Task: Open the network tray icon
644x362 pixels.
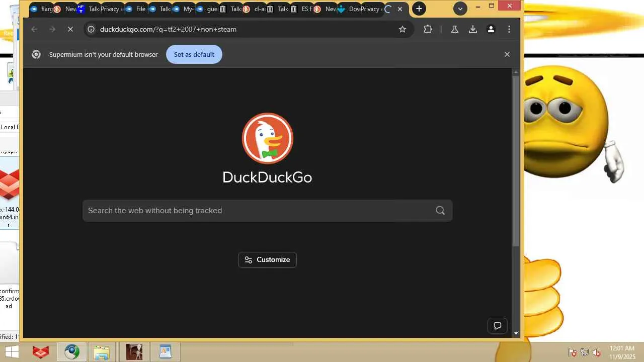Action: [585, 352]
